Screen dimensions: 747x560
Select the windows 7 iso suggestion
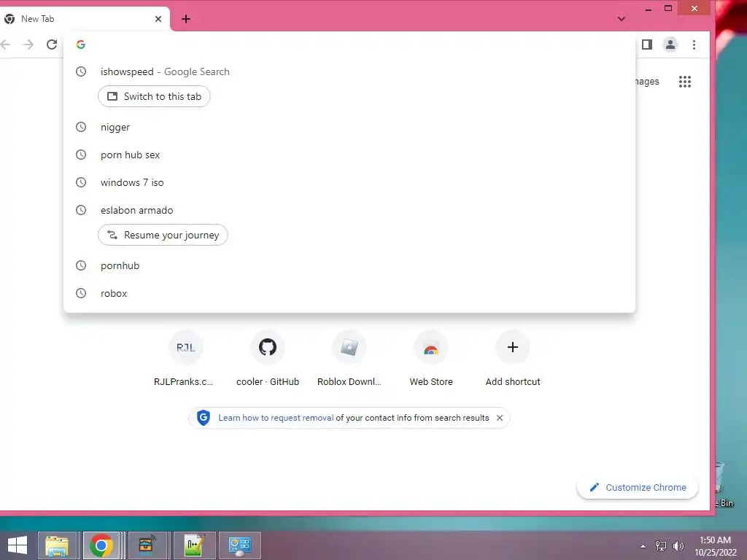pyautogui.click(x=349, y=182)
